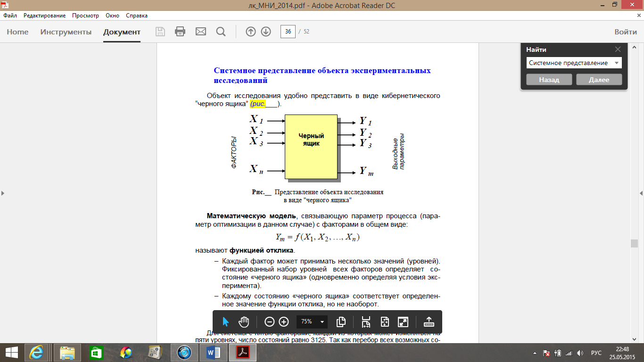Select the Документ tab
Viewport: 644px width, 362px height.
tap(122, 32)
